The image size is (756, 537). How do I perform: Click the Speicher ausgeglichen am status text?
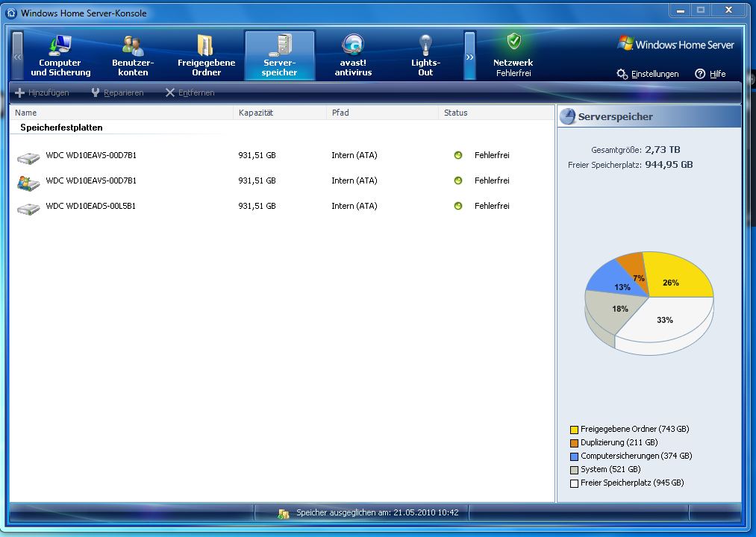(377, 512)
